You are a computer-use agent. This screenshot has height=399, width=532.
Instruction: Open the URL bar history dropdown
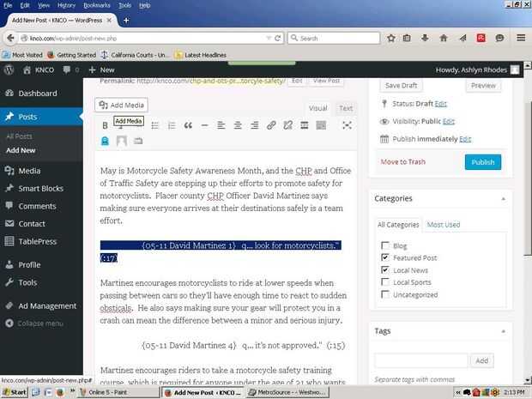(269, 38)
